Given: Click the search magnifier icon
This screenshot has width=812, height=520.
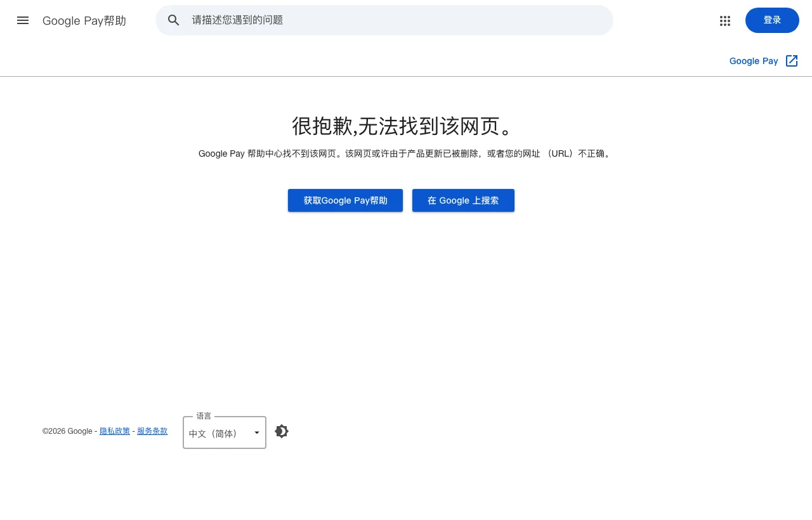Looking at the screenshot, I should pyautogui.click(x=174, y=20).
